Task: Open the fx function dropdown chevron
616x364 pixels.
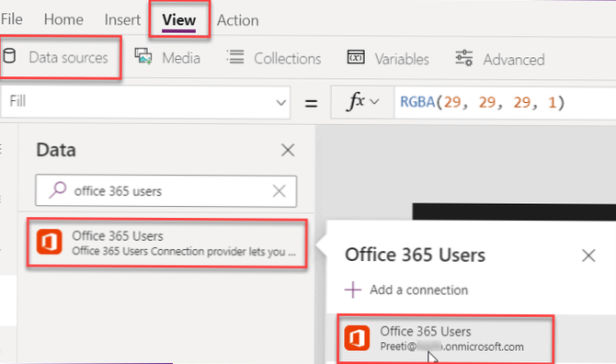Action: tap(375, 102)
